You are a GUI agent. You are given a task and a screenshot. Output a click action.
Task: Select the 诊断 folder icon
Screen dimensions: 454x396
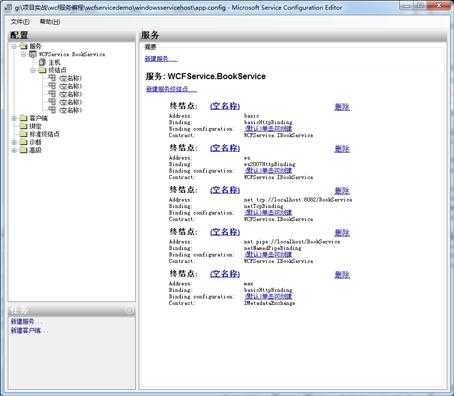pos(23,142)
